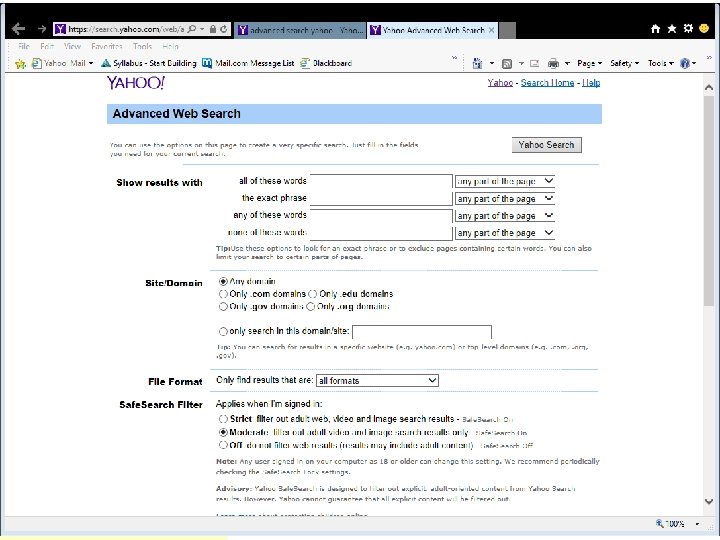Expand the Safety command bar menu
Viewport: 720px width, 540px height.
[624, 63]
